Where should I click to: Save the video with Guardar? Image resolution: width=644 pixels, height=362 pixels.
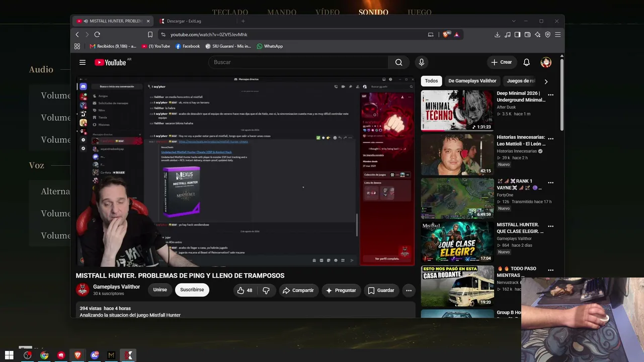coord(381,290)
